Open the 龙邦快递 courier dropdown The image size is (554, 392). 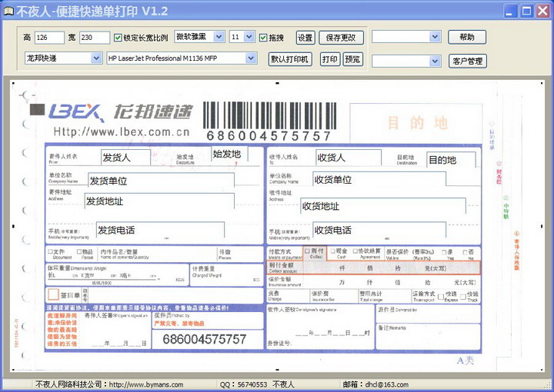[95, 58]
